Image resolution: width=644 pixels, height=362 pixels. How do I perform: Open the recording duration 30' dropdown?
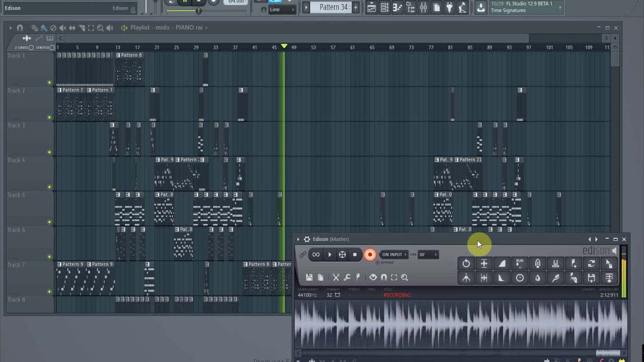pyautogui.click(x=428, y=254)
